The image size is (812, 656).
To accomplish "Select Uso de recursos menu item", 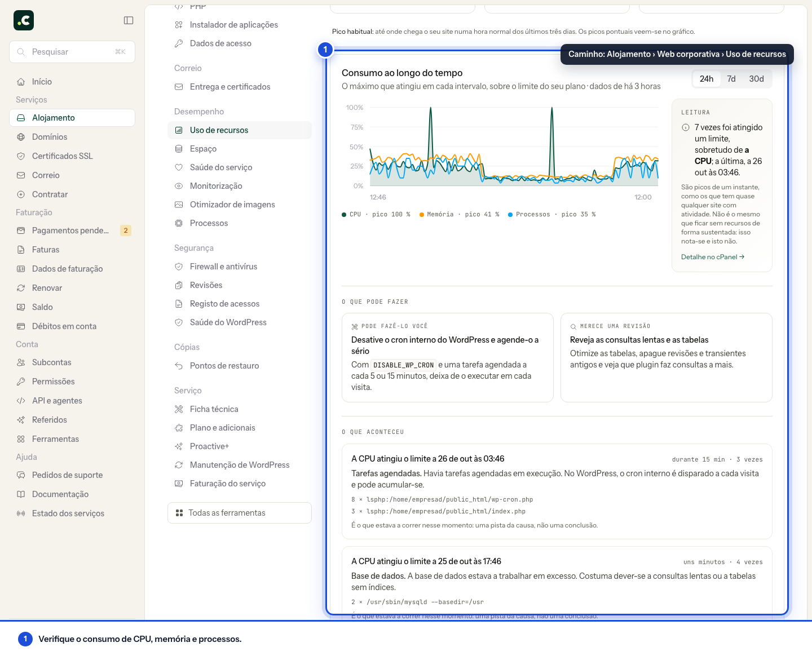I will pos(240,130).
